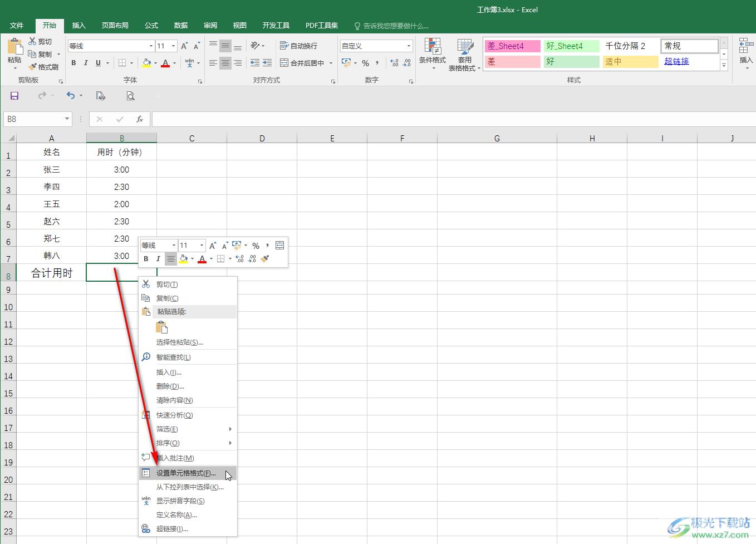Viewport: 756px width, 544px height.
Task: Click the ribbon fill color bucket
Action: 146,63
